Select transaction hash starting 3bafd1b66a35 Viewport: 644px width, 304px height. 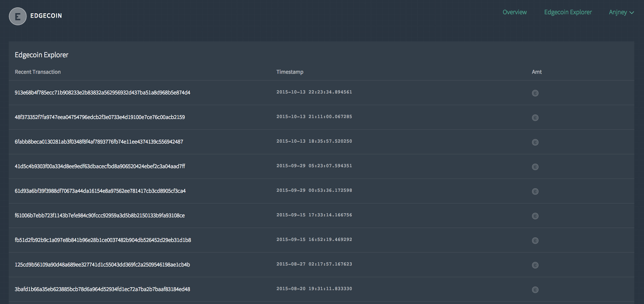tap(102, 289)
